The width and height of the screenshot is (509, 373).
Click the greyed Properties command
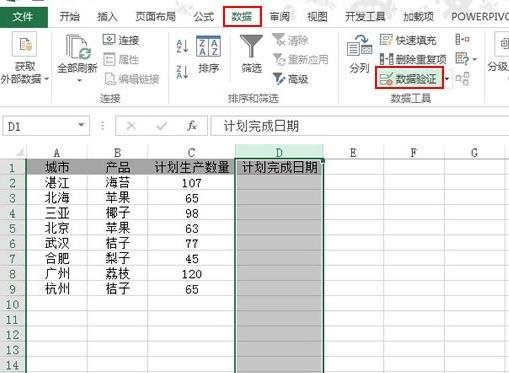[121, 59]
